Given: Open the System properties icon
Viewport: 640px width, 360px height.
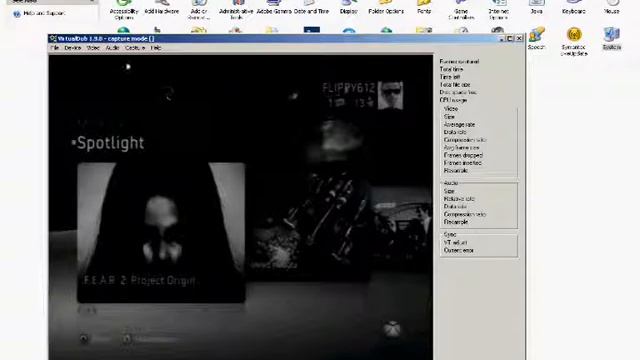Looking at the screenshot, I should click(x=611, y=38).
